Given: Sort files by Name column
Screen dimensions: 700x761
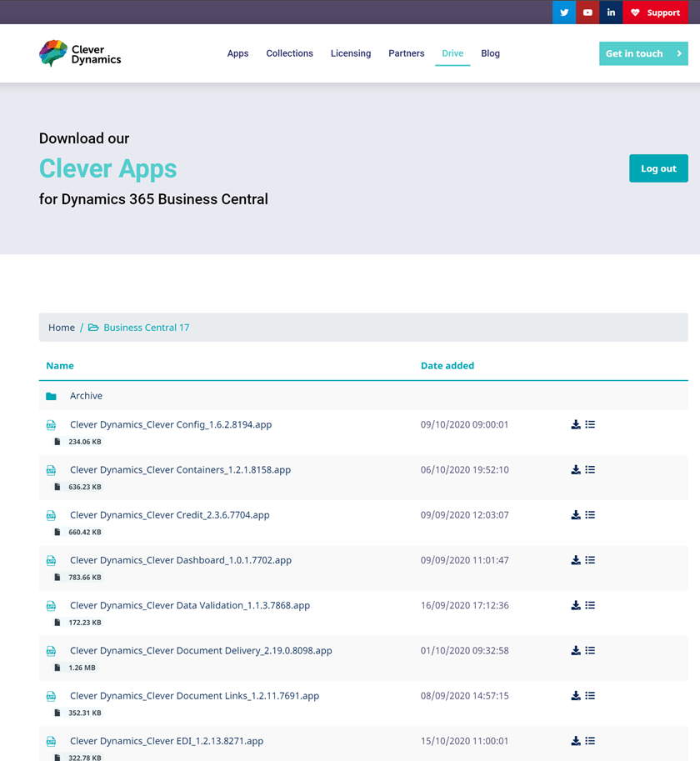Looking at the screenshot, I should [60, 365].
